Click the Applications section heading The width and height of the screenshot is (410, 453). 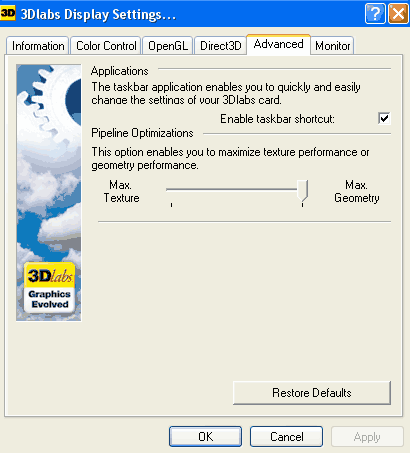[119, 71]
